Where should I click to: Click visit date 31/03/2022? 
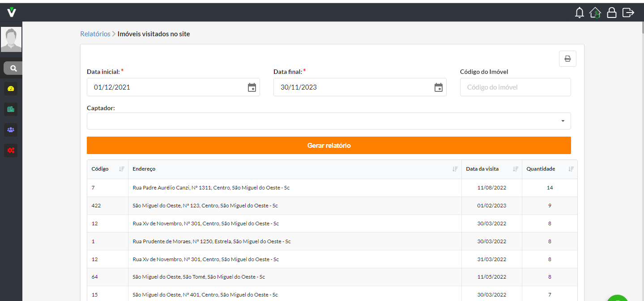click(x=492, y=259)
